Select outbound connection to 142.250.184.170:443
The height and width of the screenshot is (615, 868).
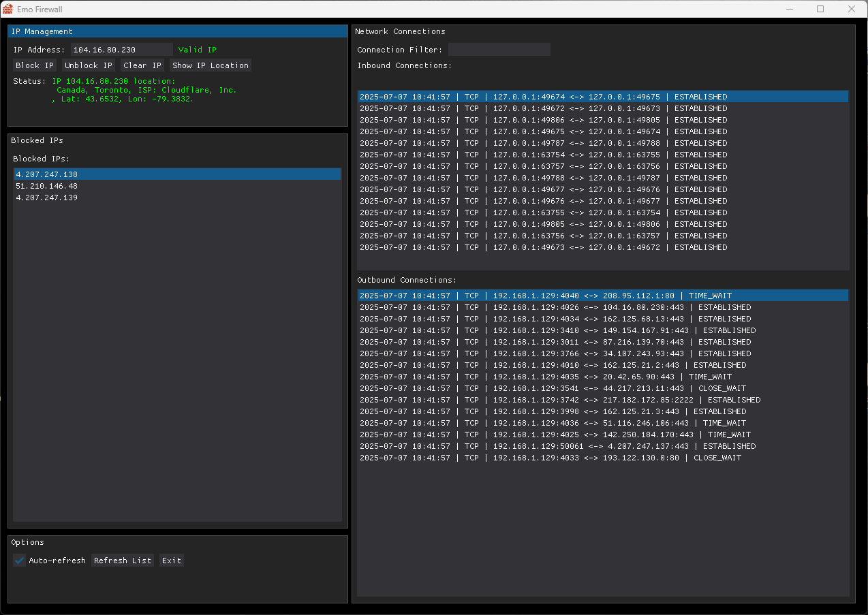click(603, 435)
